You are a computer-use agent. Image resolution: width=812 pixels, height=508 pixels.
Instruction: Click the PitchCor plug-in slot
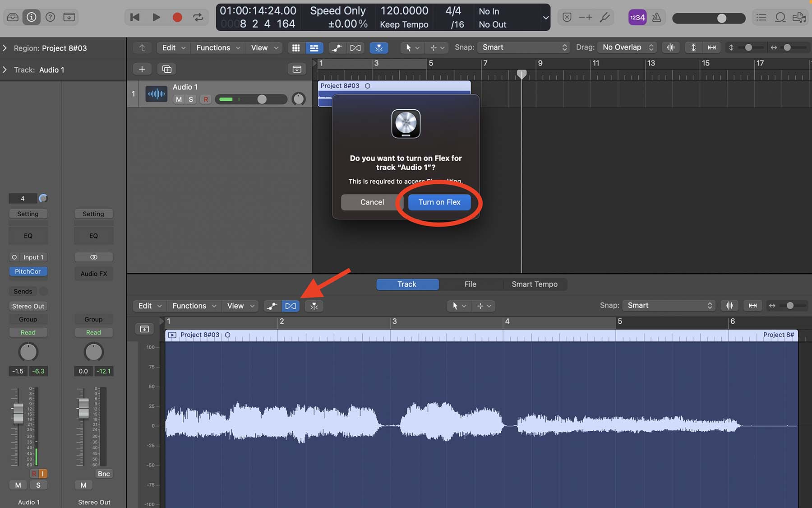coord(28,271)
